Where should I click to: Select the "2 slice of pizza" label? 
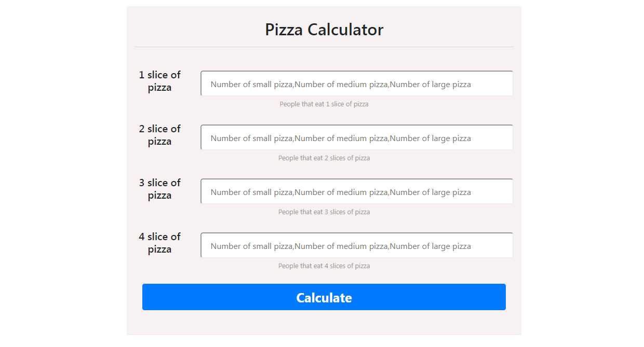159,135
